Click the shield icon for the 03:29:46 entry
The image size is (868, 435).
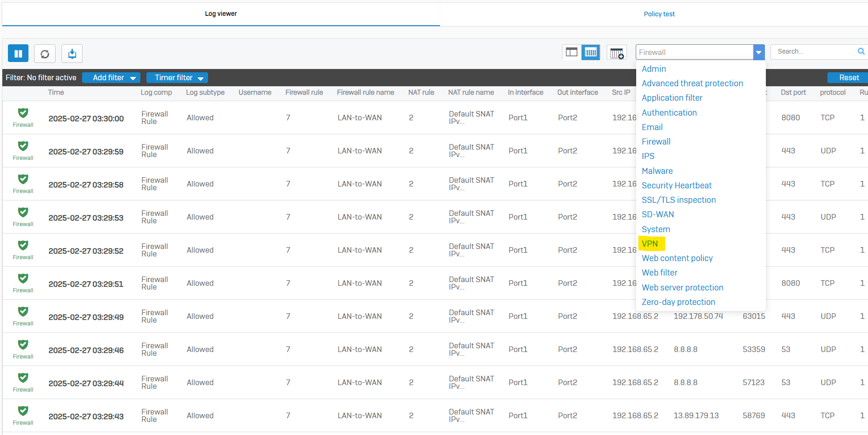23,345
